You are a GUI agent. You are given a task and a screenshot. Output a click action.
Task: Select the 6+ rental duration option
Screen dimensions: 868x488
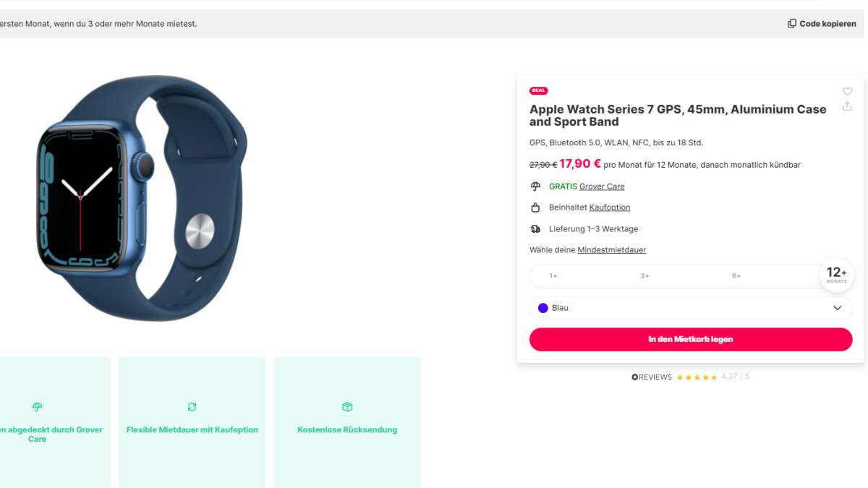click(x=736, y=275)
